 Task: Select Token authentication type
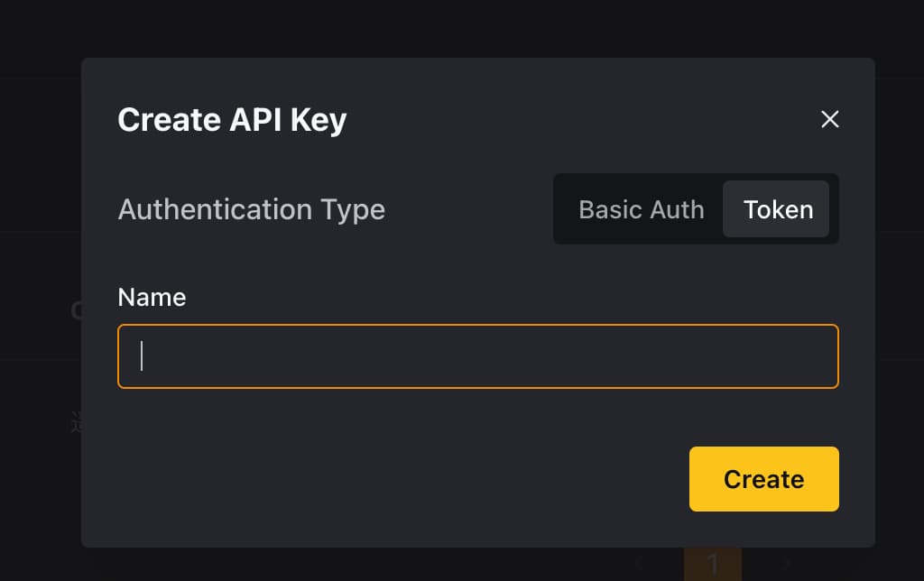coord(776,209)
